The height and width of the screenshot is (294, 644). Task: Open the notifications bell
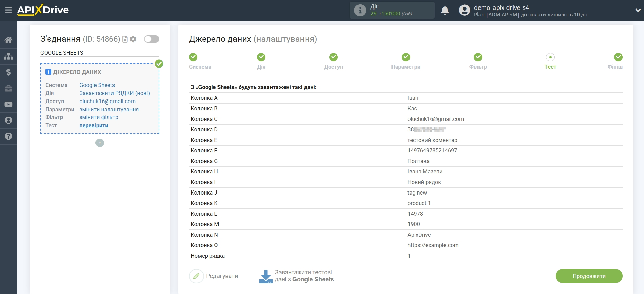tap(445, 11)
